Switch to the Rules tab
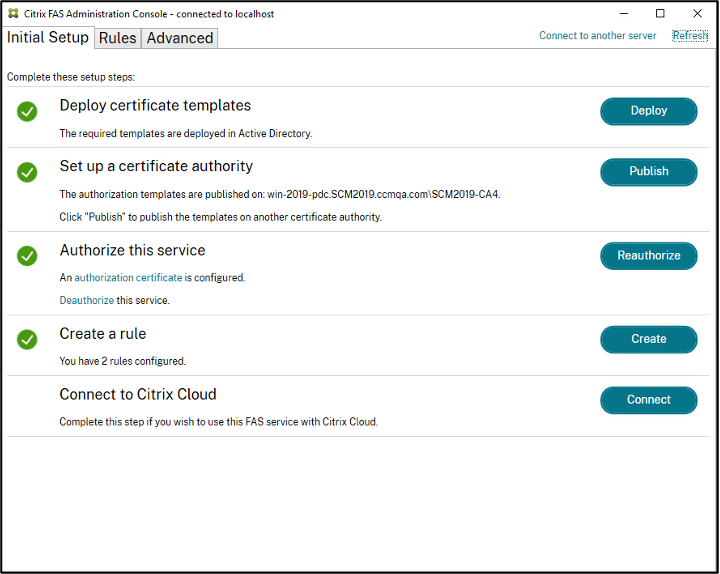 pyautogui.click(x=117, y=38)
